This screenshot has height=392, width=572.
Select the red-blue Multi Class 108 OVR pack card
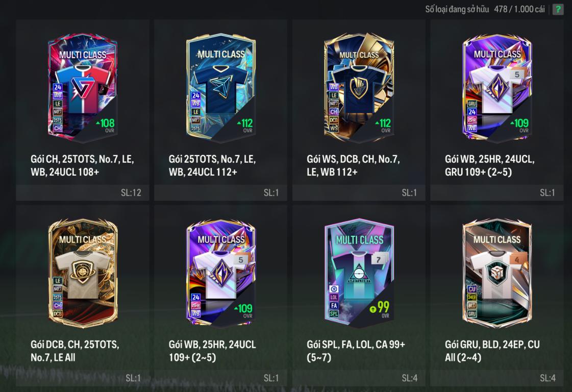pyautogui.click(x=83, y=88)
